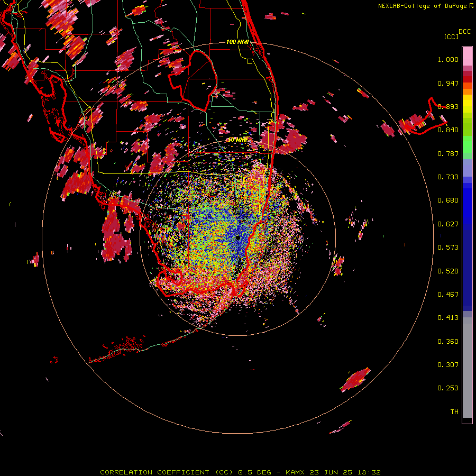476x476 pixels.
Task: Click the 0.413 scale value
Action: [448, 318]
